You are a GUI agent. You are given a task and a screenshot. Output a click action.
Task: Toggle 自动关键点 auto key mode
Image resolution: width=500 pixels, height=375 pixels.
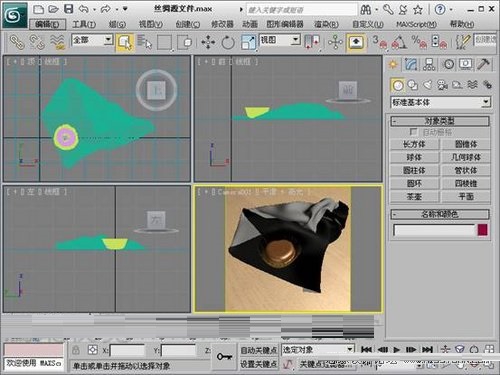[x=259, y=350]
